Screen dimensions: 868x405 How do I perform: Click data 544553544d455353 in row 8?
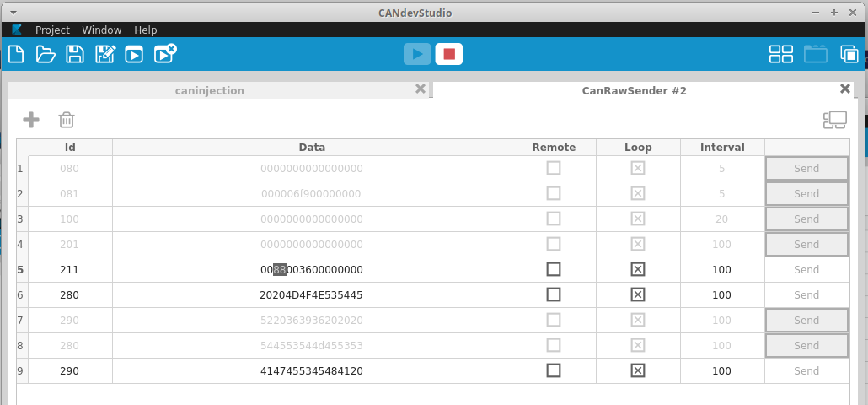click(312, 346)
